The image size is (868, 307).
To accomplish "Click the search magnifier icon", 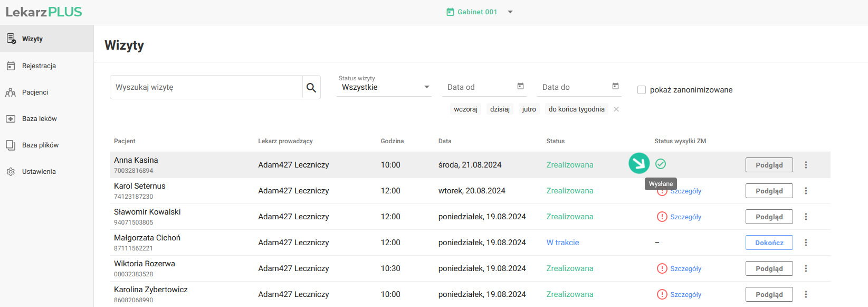I will [x=311, y=88].
